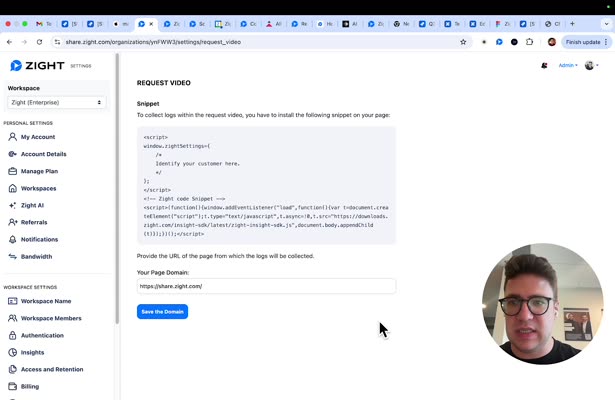Open Workspace selector Zight (Enterprise)
The width and height of the screenshot is (615, 400).
point(56,102)
